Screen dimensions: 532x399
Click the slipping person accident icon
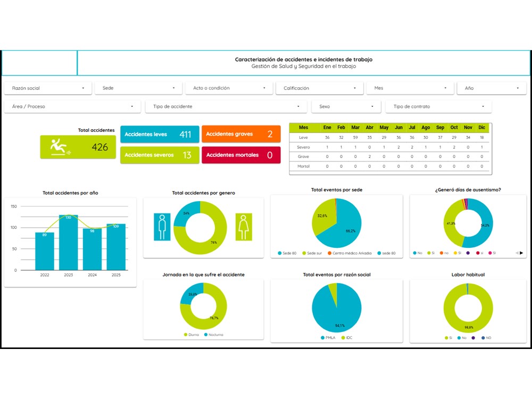tap(61, 147)
